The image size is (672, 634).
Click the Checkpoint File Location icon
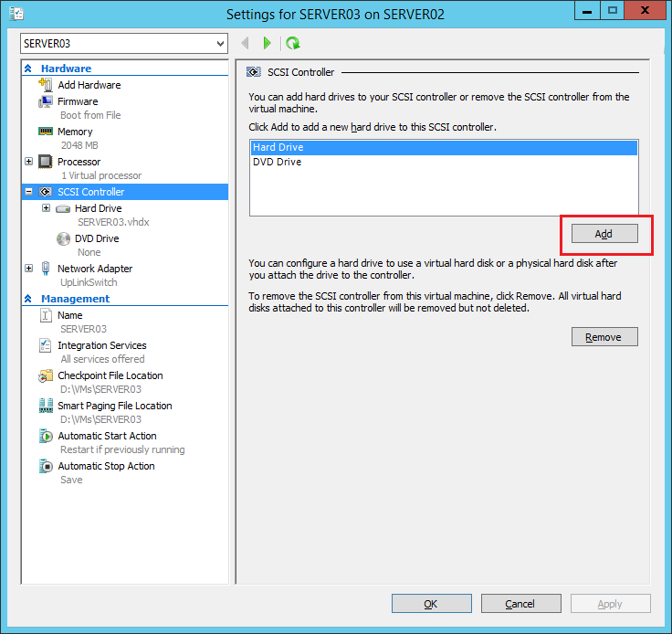click(x=46, y=375)
